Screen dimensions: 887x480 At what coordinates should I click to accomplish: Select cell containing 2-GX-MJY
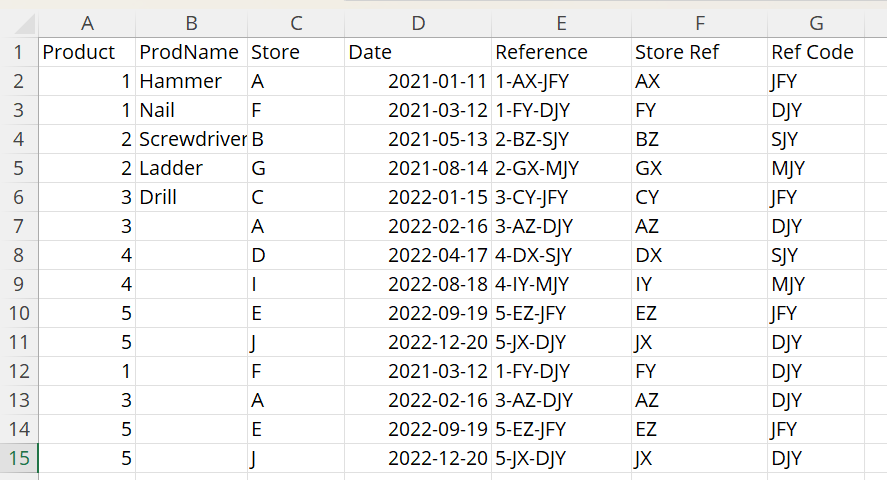pyautogui.click(x=561, y=168)
